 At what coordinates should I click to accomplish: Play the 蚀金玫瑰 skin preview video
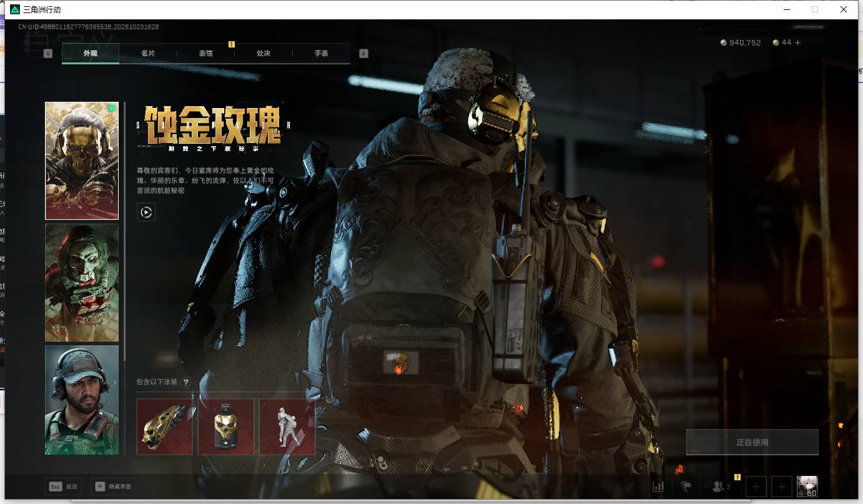(x=146, y=212)
